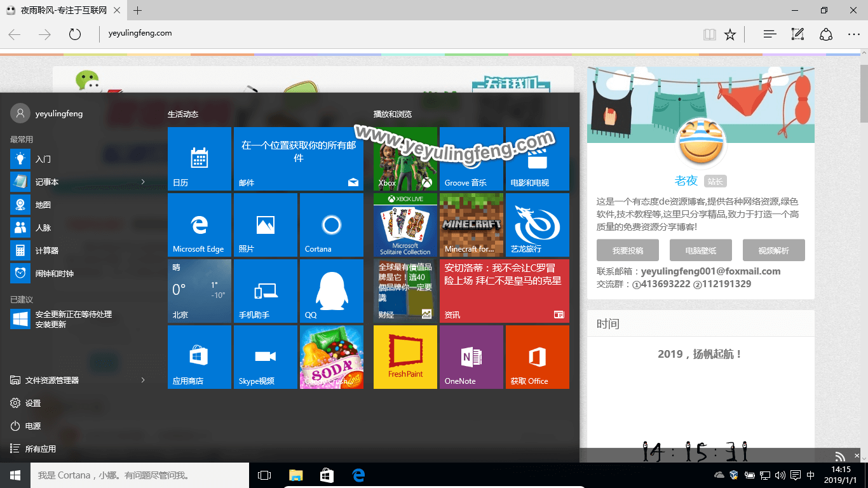The width and height of the screenshot is (868, 488).
Task: Select 设置 in the Start menu
Action: click(x=32, y=403)
